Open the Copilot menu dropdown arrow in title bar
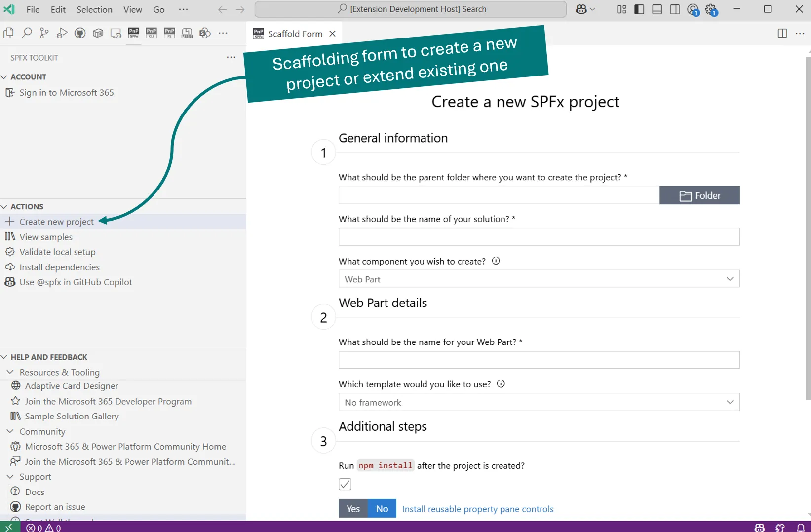 [593, 9]
